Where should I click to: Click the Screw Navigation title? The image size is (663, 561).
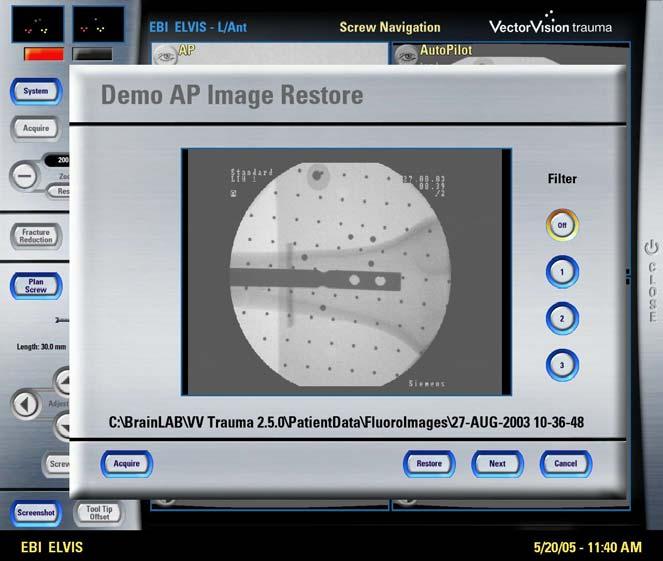[390, 27]
